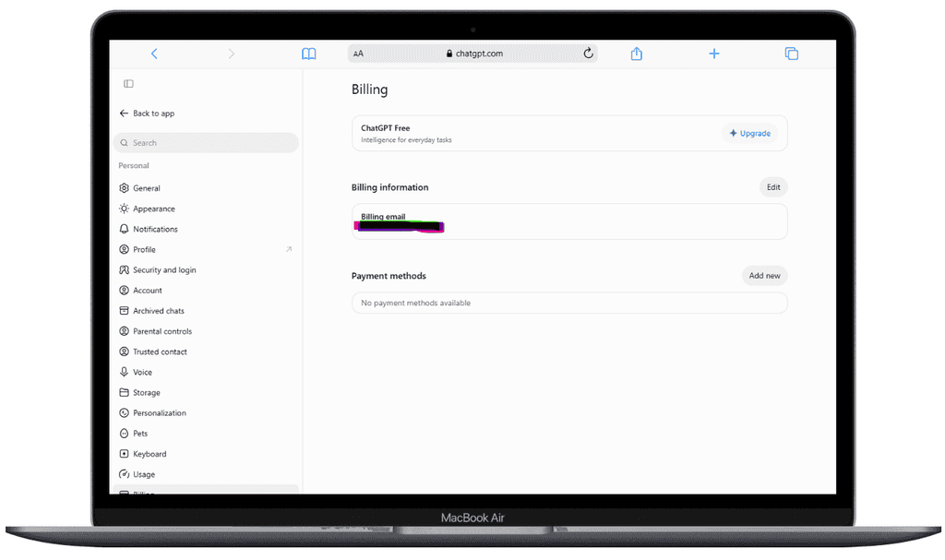Click 'Intelligence for everyday tasks' subtitle
The height and width of the screenshot is (560, 945).
406,140
